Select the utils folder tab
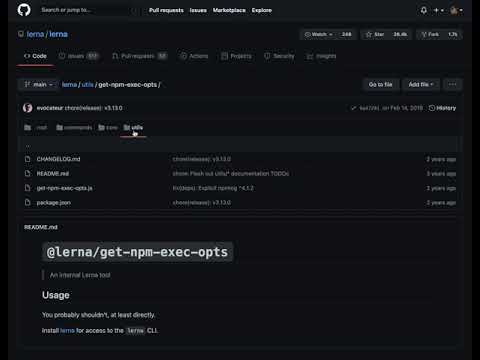This screenshot has width=480, height=360. [133, 128]
